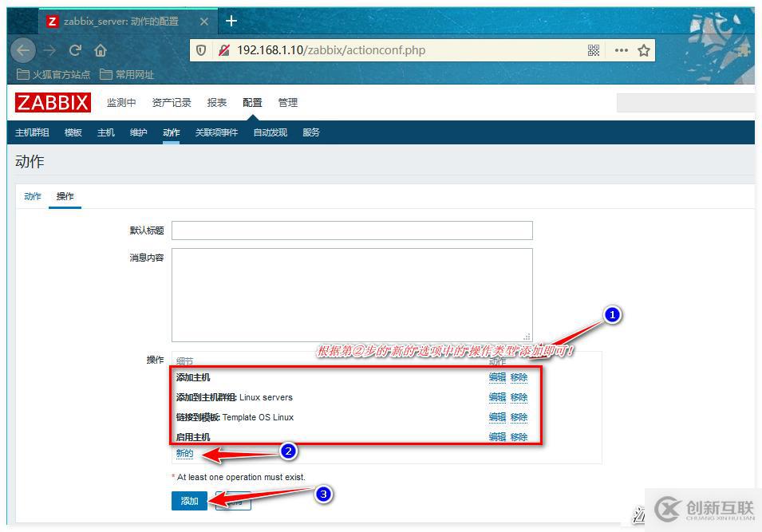Remove the 链接到模板 Template OS Linux operation
The height and width of the screenshot is (532, 762).
click(519, 417)
